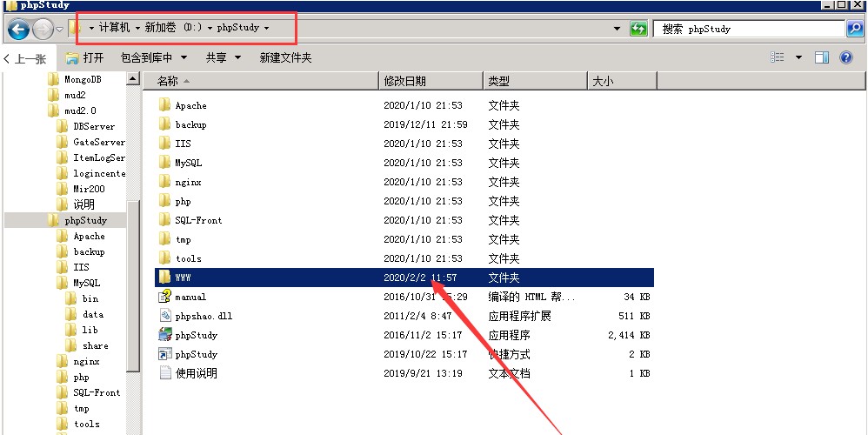This screenshot has height=435, width=868.
Task: Click the greyed Forward arrow button
Action: click(x=43, y=29)
